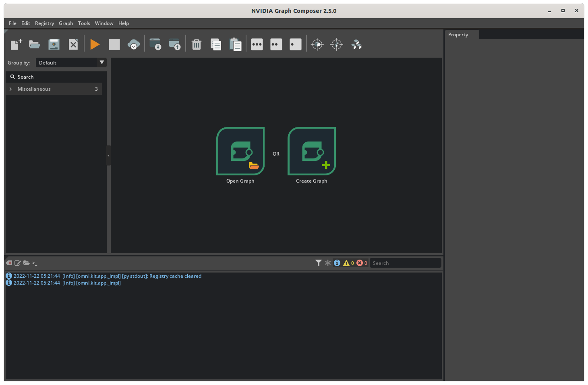The image size is (588, 385).
Task: Click the console edit pencil icon
Action: [18, 263]
